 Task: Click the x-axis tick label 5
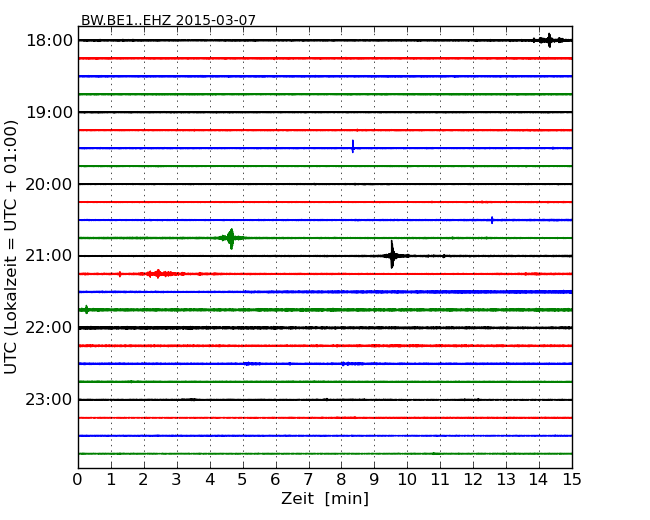coord(243,479)
